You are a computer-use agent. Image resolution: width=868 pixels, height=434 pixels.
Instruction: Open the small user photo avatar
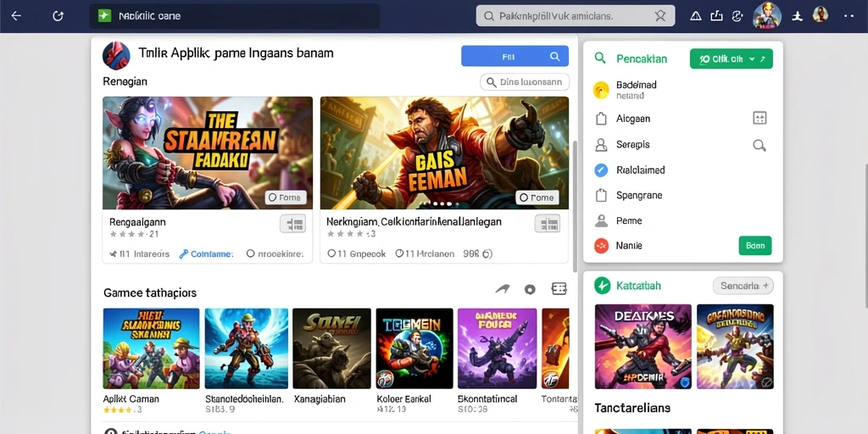click(820, 15)
